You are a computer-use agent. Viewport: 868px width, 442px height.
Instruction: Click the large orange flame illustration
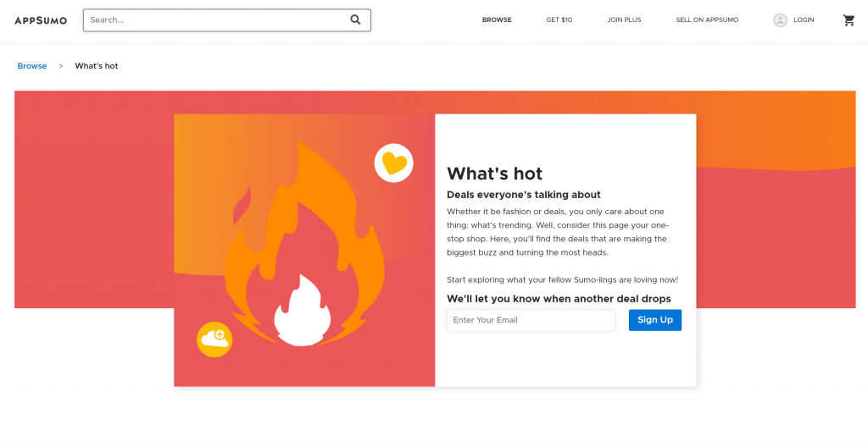(x=304, y=243)
